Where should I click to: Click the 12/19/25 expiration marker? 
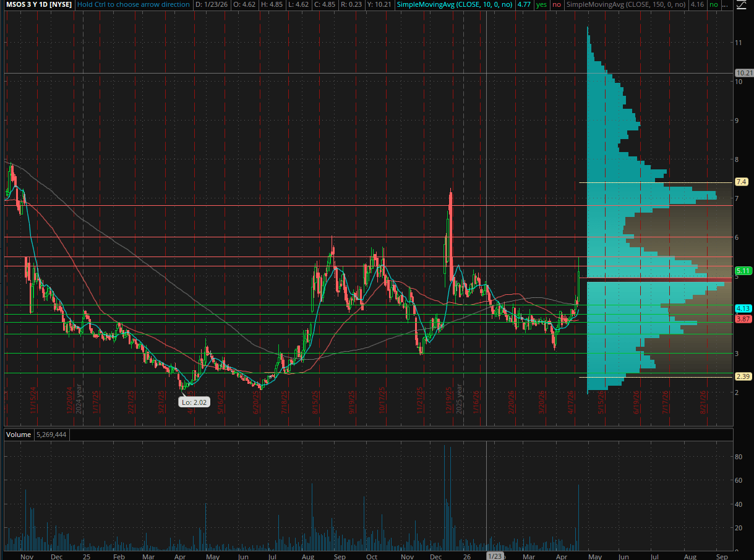coord(448,401)
